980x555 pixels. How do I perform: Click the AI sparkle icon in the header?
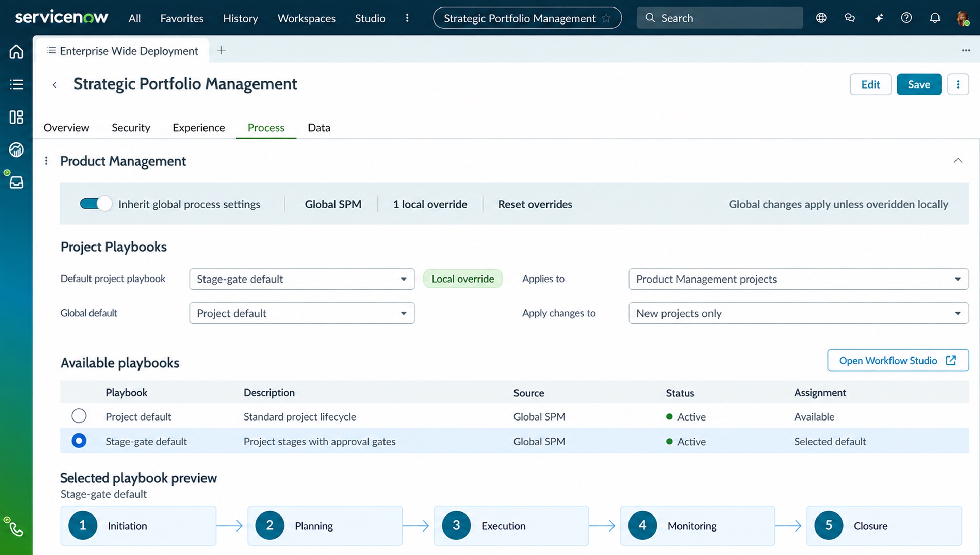pyautogui.click(x=879, y=18)
